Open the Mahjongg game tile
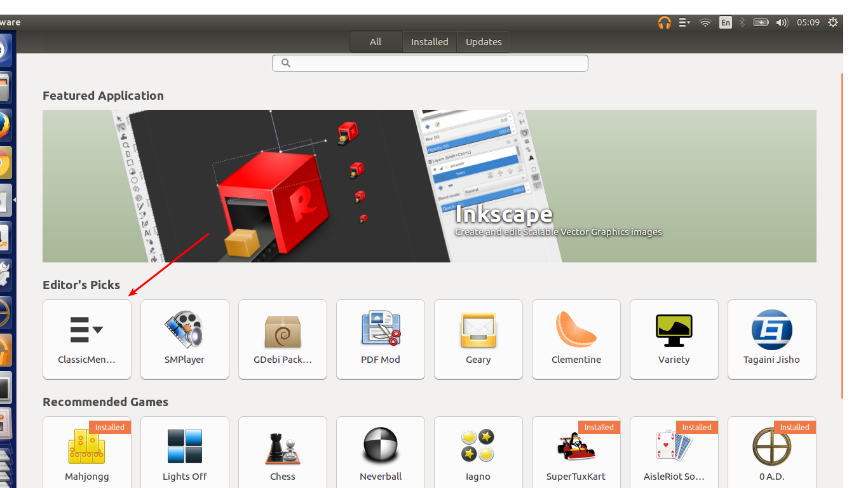Screen dimensions: 868x488 pyautogui.click(x=87, y=452)
